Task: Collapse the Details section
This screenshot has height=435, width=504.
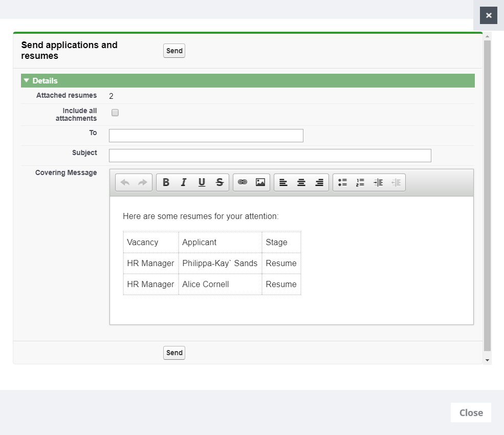Action: (x=27, y=81)
